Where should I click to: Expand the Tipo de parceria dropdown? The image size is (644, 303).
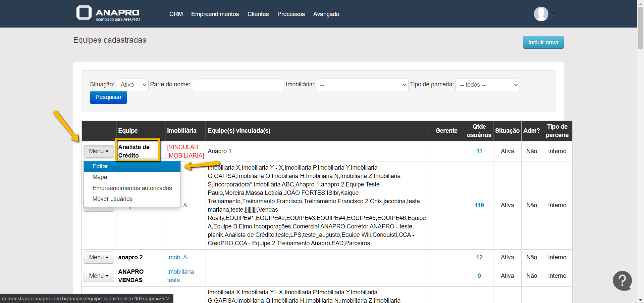[x=487, y=85]
